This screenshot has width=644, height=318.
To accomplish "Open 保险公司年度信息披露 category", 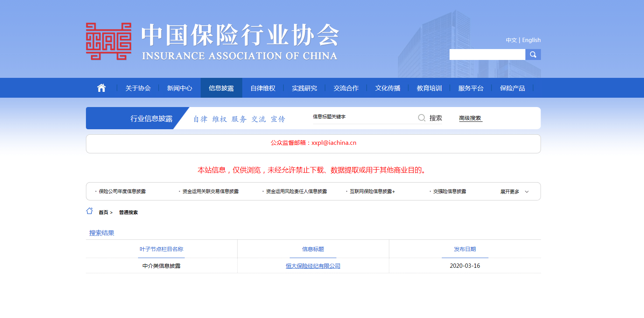I will click(x=122, y=192).
